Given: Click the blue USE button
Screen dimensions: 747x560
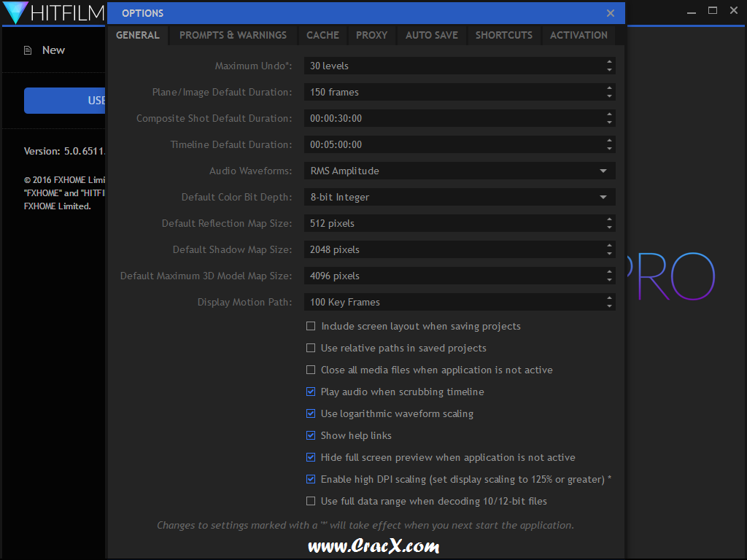Looking at the screenshot, I should [x=66, y=101].
